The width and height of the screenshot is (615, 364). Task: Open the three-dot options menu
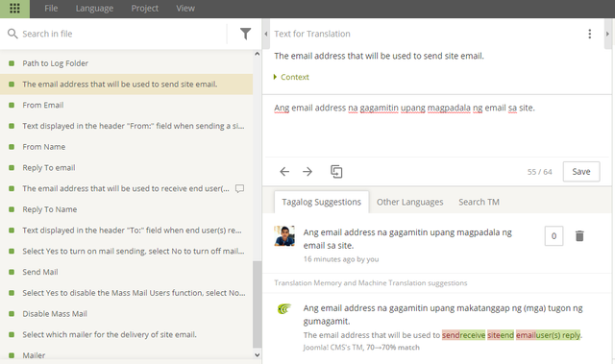589,34
